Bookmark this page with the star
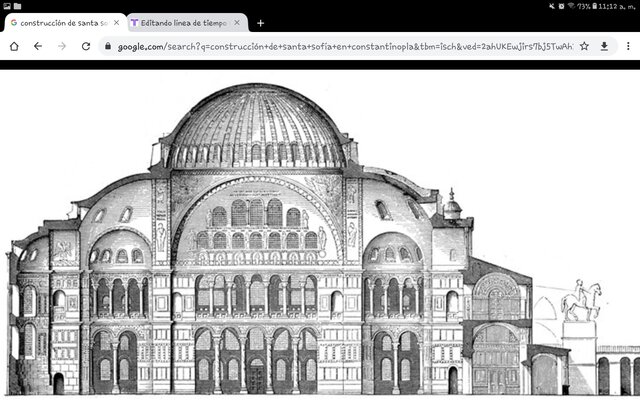Viewport: 640px width, 400px height. [584, 46]
